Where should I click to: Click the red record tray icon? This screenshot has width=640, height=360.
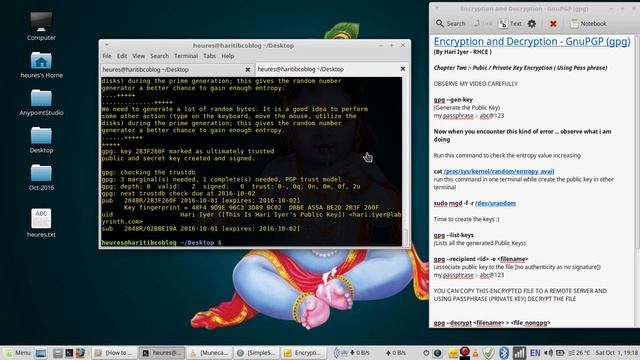click(x=464, y=352)
